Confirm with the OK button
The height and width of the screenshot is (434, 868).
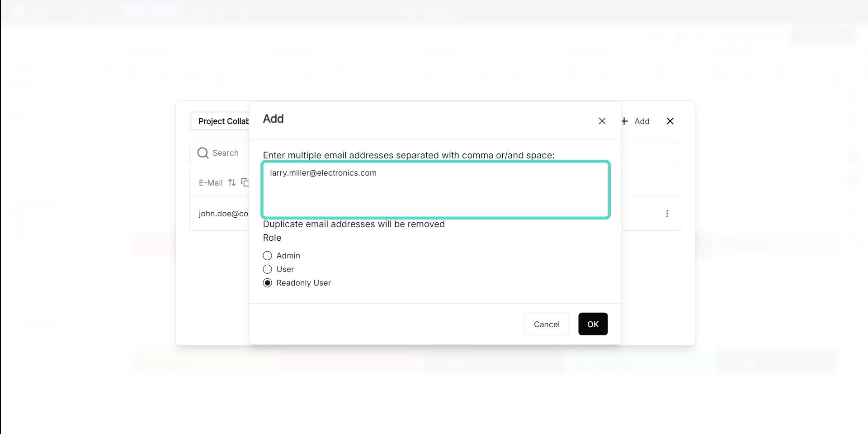point(593,324)
